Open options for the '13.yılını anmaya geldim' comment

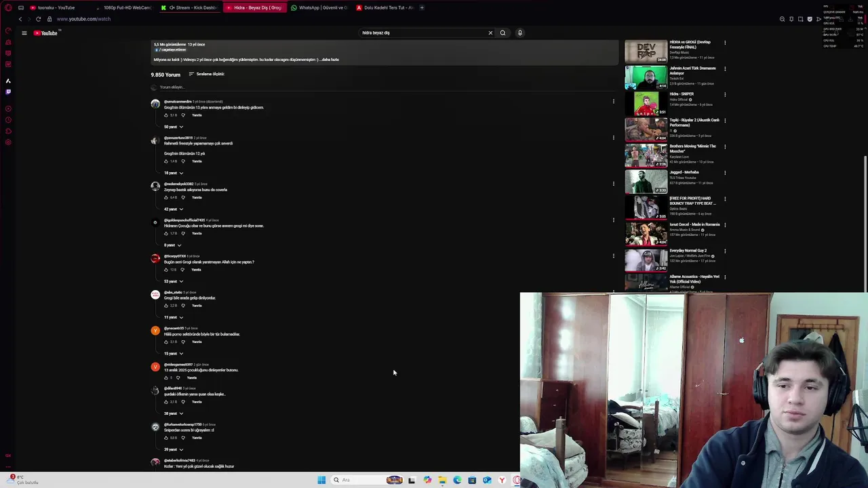(614, 102)
